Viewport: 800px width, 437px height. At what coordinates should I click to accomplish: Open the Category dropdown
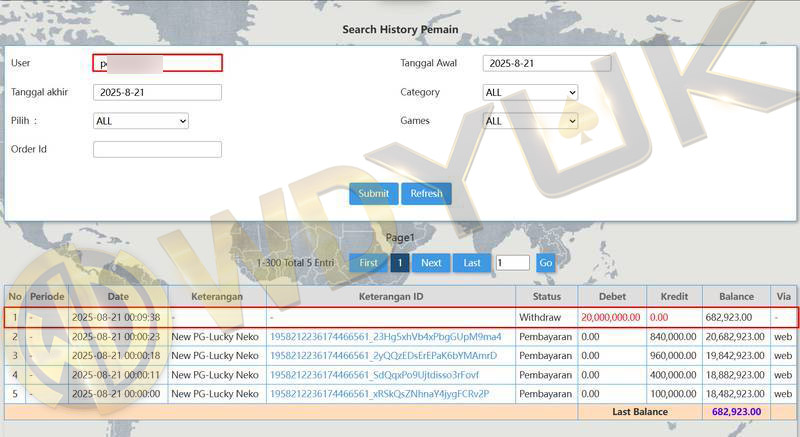(530, 92)
